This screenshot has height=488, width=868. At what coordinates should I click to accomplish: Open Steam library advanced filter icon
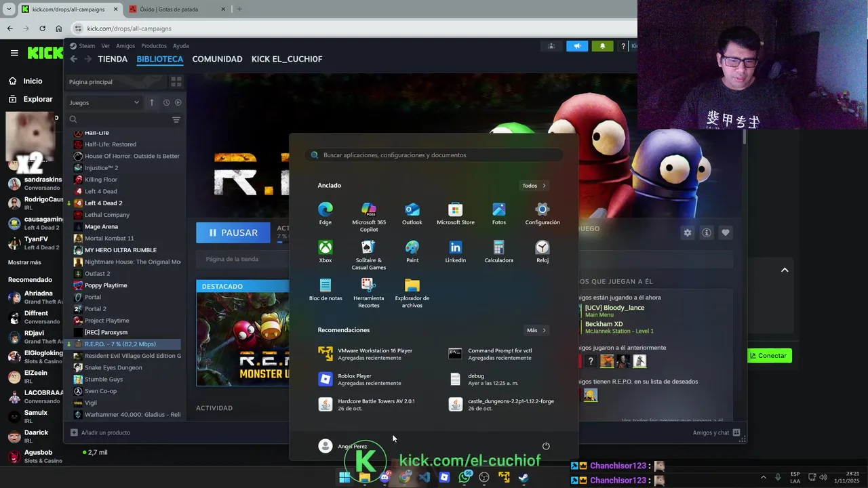tap(176, 119)
